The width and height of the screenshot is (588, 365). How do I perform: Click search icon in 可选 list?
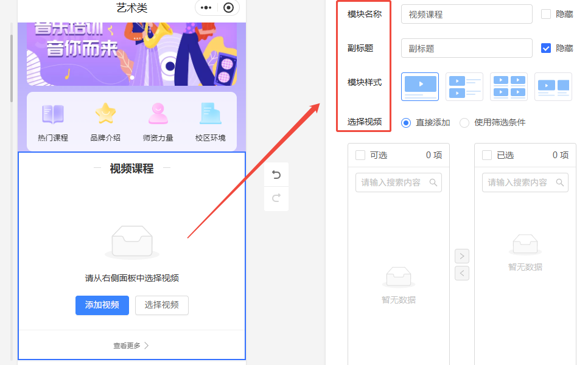click(x=433, y=182)
